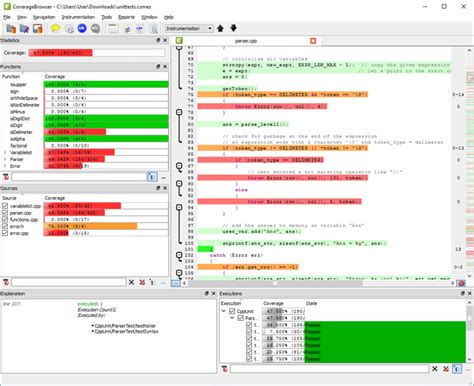This screenshot has width=474, height=386.
Task: Close the parser.cpp tab
Action: [313, 41]
